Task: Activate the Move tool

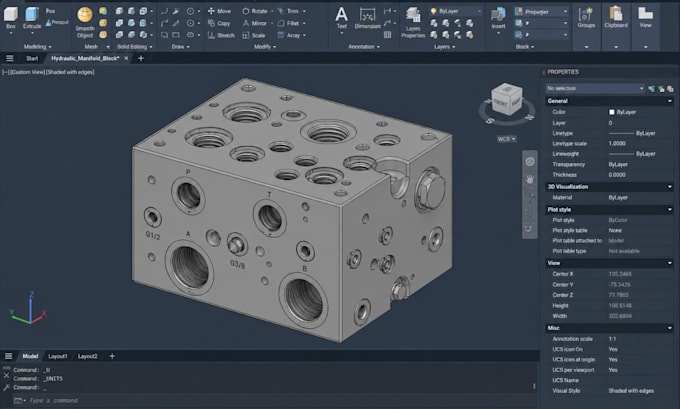Action: 219,11
